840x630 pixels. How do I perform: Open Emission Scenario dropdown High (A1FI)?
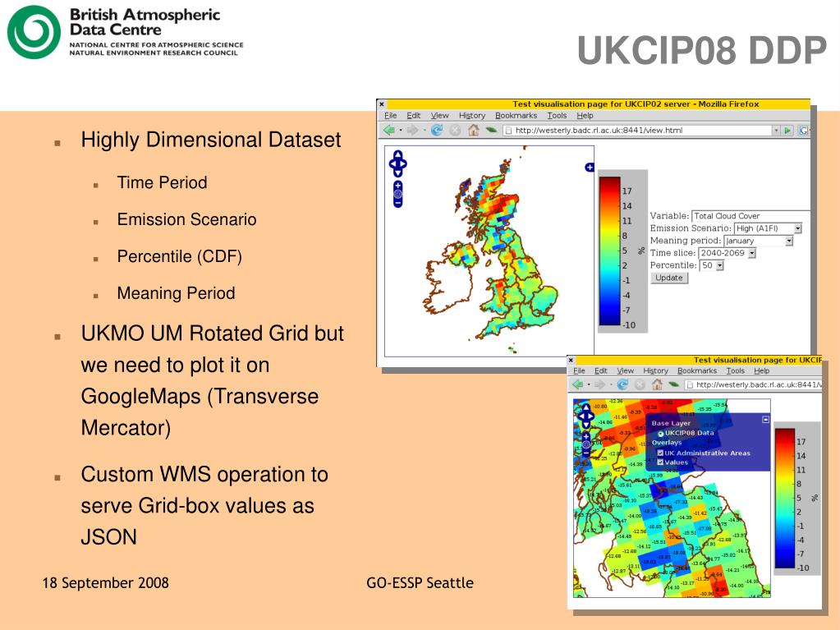pos(768,228)
